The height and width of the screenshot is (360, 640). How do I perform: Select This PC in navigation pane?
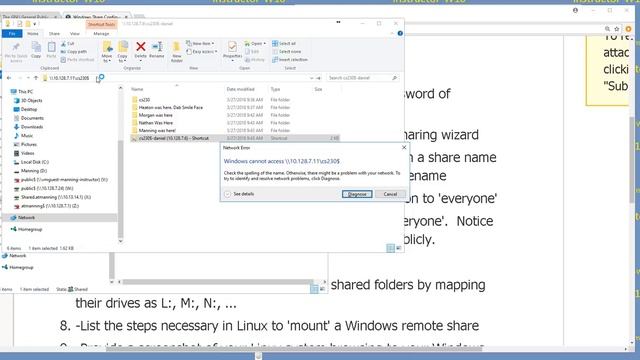[25, 92]
